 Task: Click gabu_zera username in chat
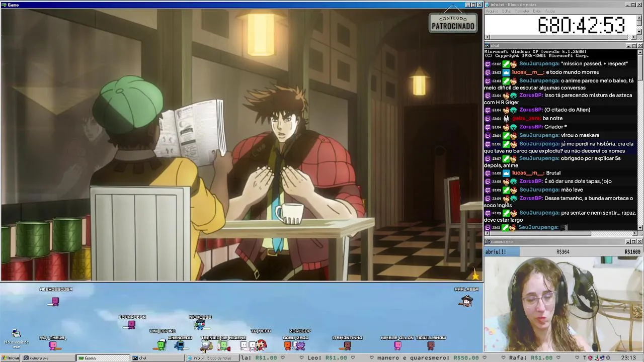[526, 118]
